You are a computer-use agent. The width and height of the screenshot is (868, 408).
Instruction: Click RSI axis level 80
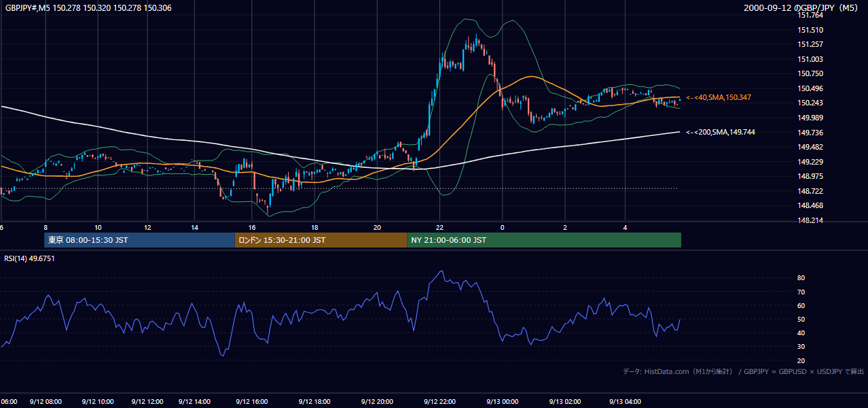pyautogui.click(x=801, y=278)
